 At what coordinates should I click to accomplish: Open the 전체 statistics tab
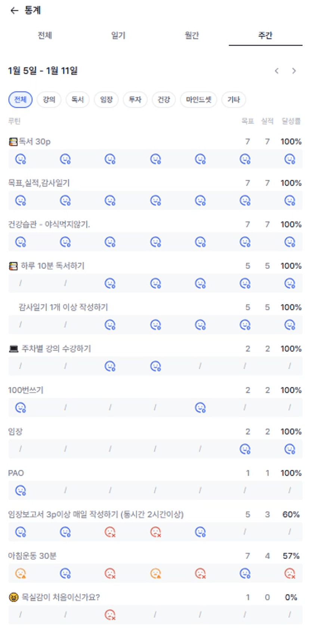(x=45, y=36)
